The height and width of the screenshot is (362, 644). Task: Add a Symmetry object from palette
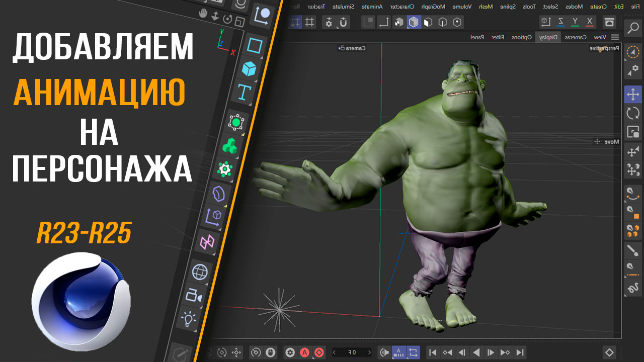pyautogui.click(x=207, y=242)
